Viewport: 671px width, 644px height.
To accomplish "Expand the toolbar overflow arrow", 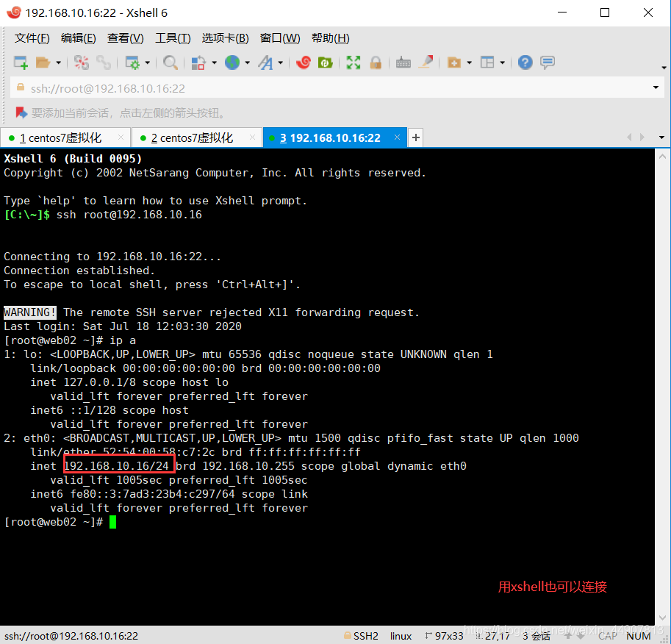I will 664,68.
